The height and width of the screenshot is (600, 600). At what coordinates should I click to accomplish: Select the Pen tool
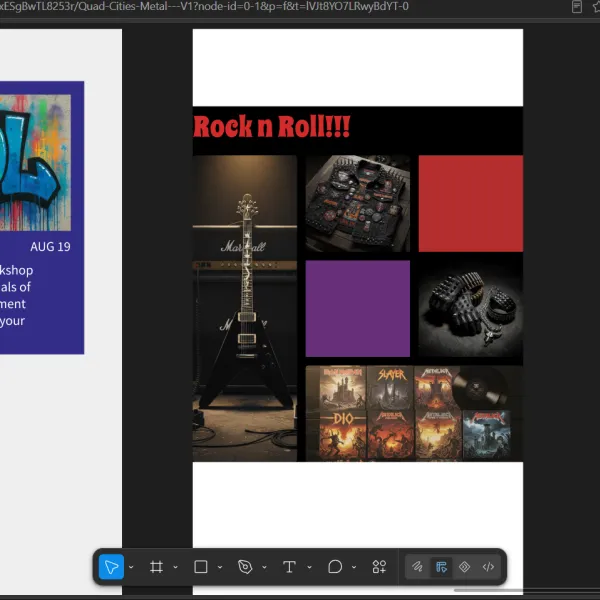245,567
